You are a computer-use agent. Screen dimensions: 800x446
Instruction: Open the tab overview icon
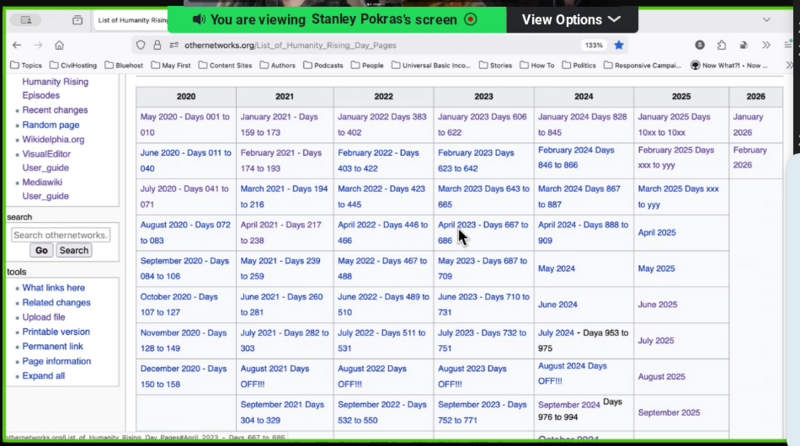click(77, 20)
